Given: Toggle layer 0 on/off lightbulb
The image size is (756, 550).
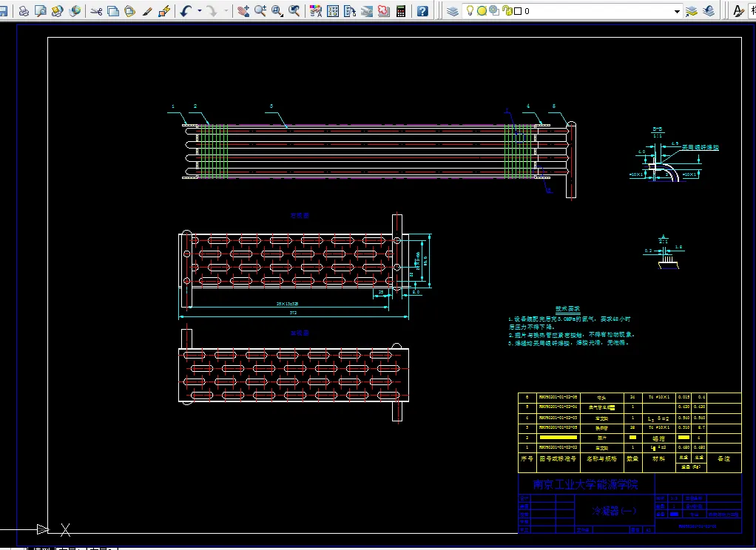Looking at the screenshot, I should (x=470, y=10).
